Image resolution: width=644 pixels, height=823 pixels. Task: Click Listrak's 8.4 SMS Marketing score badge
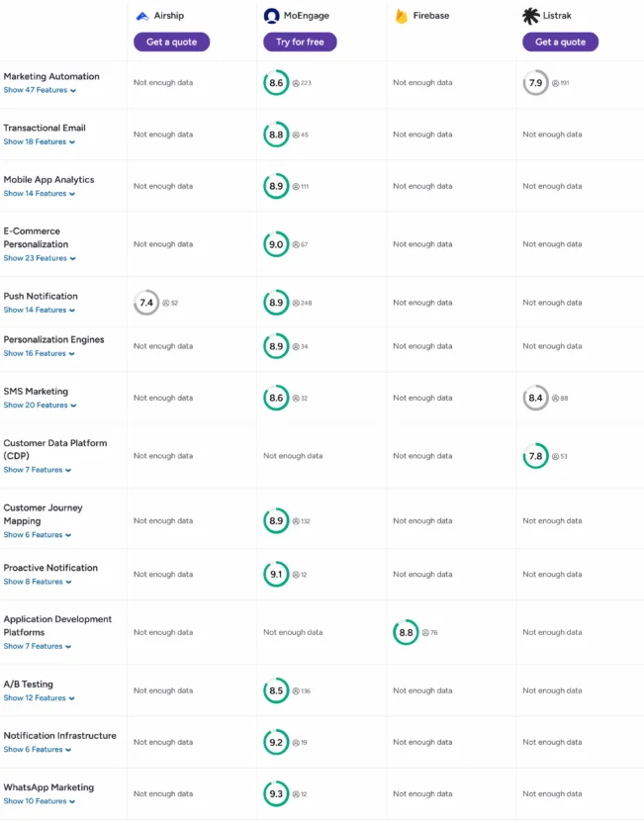(535, 398)
